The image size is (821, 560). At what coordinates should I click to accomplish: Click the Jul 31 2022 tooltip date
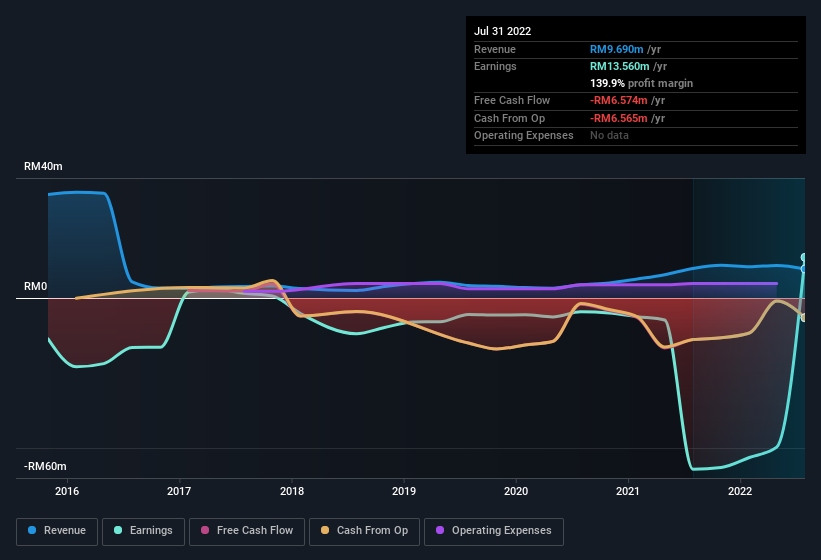click(503, 31)
